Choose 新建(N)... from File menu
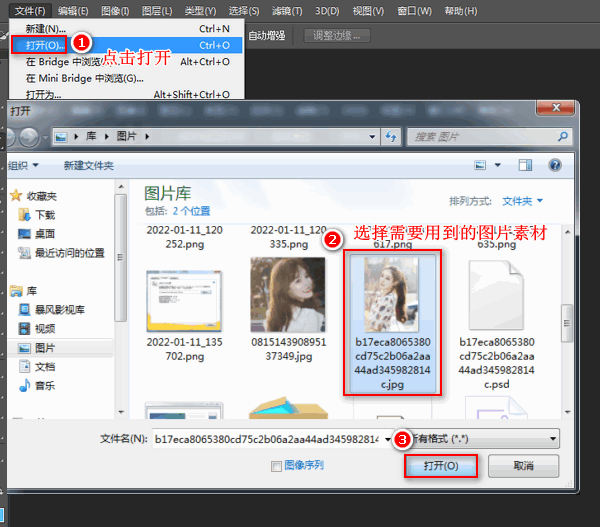 [127, 29]
